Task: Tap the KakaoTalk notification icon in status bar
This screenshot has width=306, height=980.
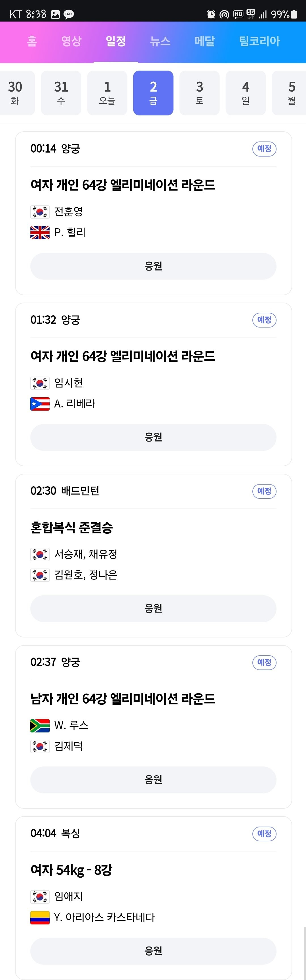Action: tap(69, 14)
